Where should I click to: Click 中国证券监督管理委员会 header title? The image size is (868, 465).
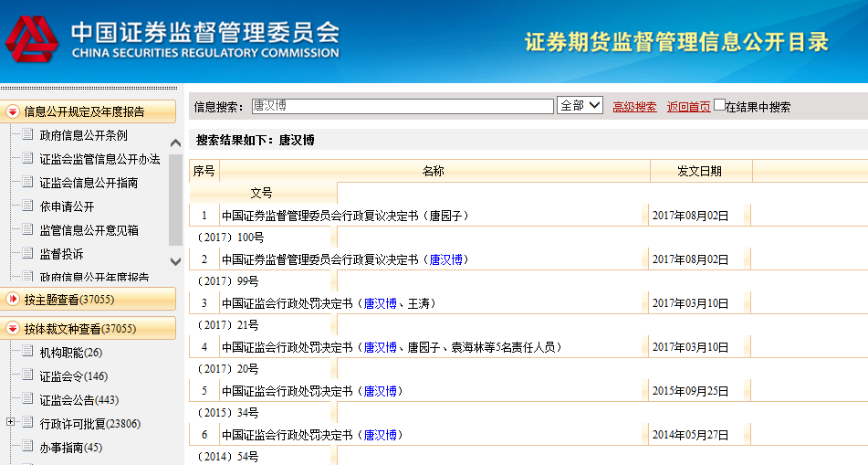204,33
